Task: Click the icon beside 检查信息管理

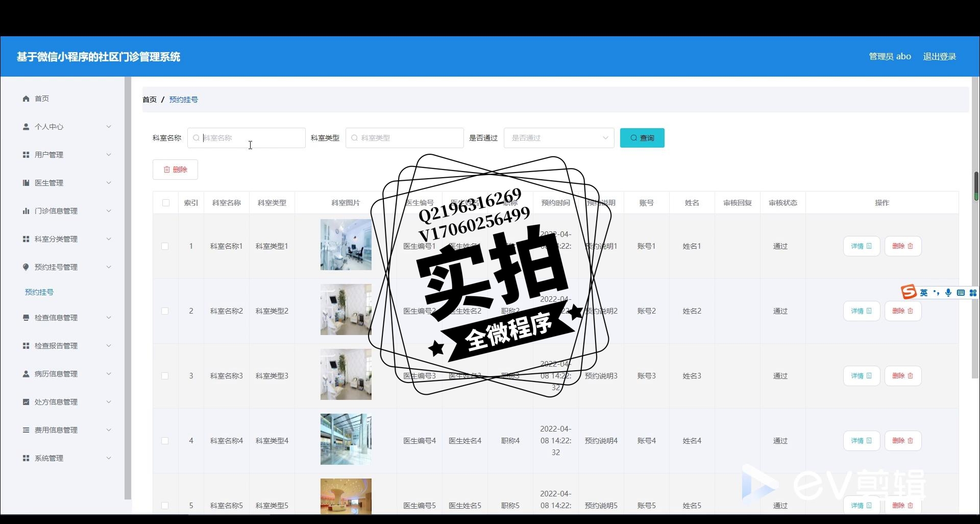Action: [x=26, y=318]
